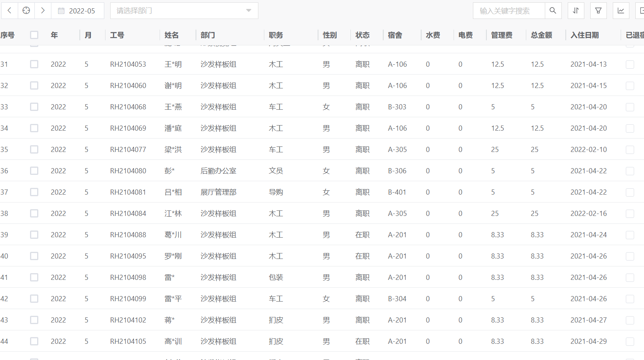Select the employee name 葛*川
Viewport: 644px width, 360px height.
[173, 235]
